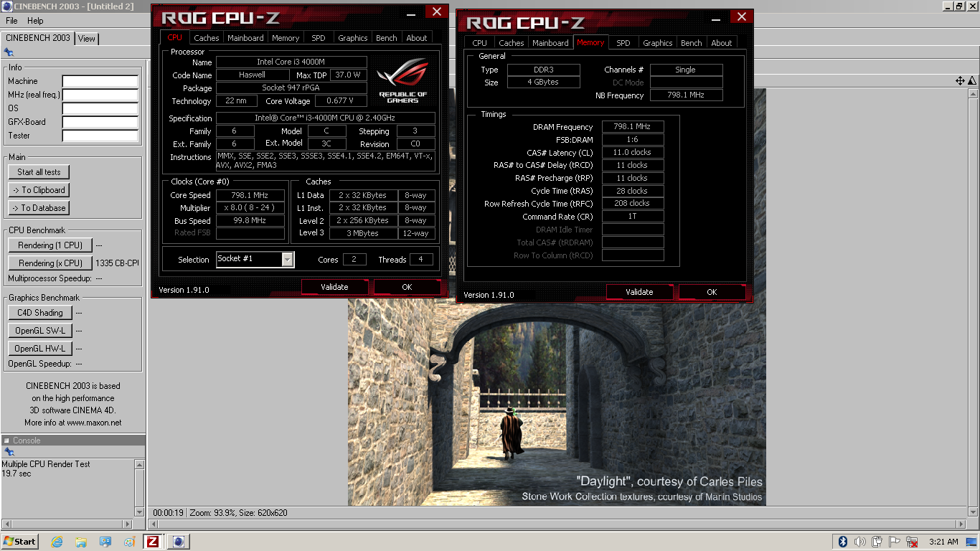Click the MHz (real freq.) input field
The image size is (980, 551).
tap(100, 95)
